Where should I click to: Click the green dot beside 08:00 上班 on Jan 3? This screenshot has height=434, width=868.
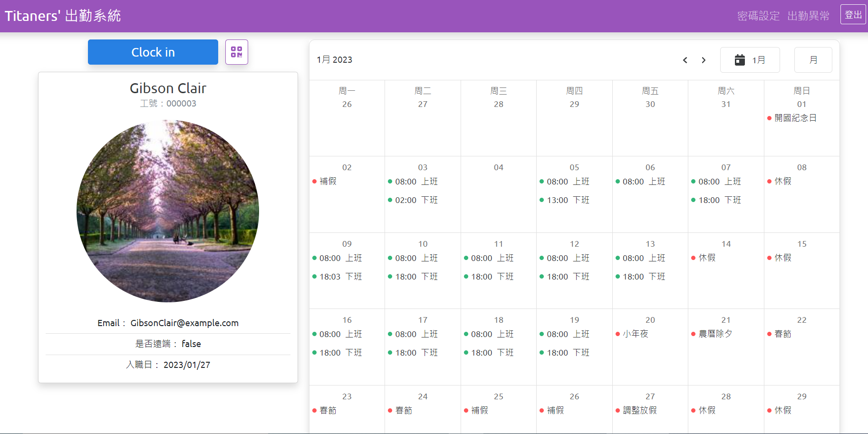(x=390, y=182)
